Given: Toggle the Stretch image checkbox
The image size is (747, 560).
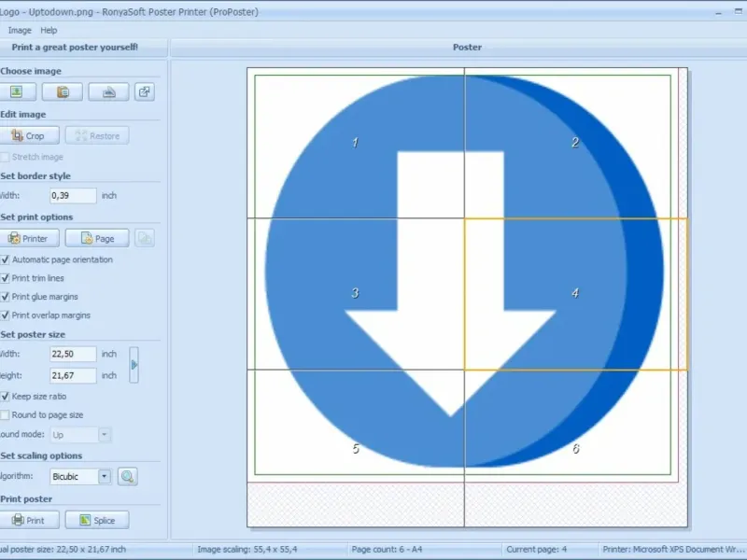Looking at the screenshot, I should coord(5,157).
